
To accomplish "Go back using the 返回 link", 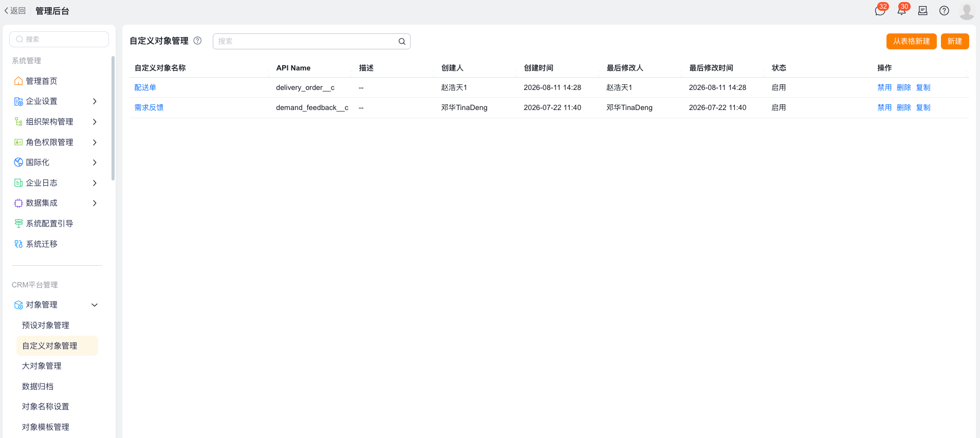I will [15, 11].
